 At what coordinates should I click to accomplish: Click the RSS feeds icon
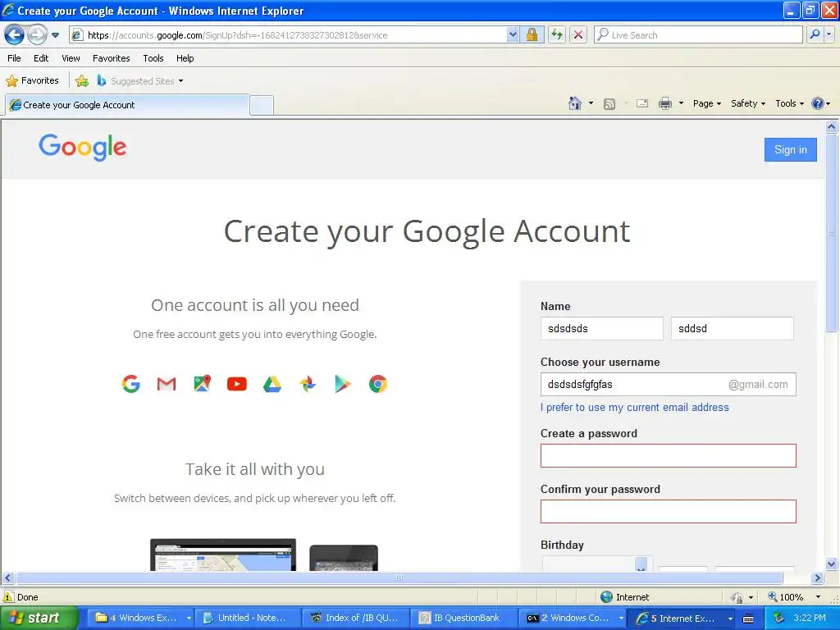click(x=609, y=104)
